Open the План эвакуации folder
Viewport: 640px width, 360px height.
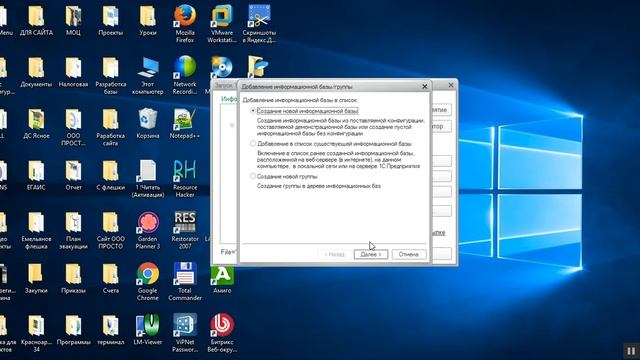click(73, 223)
